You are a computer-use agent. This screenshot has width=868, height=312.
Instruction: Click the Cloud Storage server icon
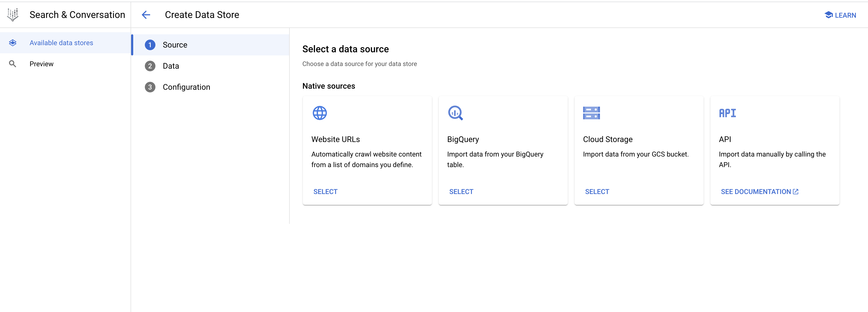591,113
